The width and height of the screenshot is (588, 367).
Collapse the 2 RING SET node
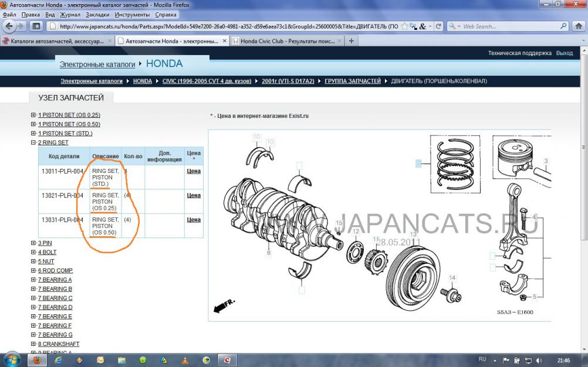[x=33, y=142]
